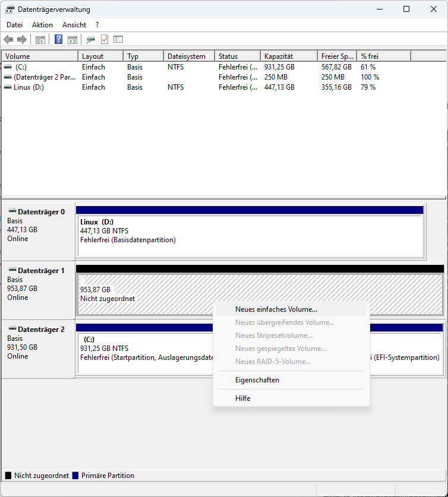Select the Datenträger 1 disk label panel
The image size is (448, 497).
(39, 290)
